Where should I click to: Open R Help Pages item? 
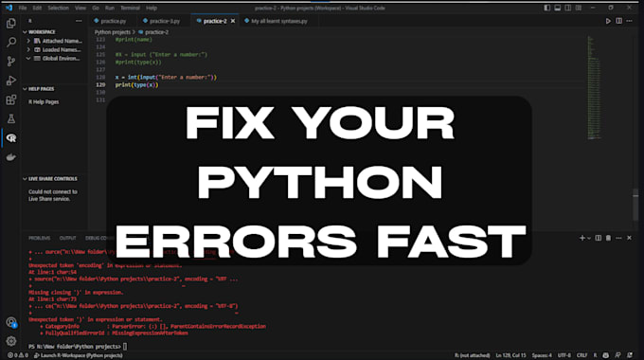(x=44, y=102)
